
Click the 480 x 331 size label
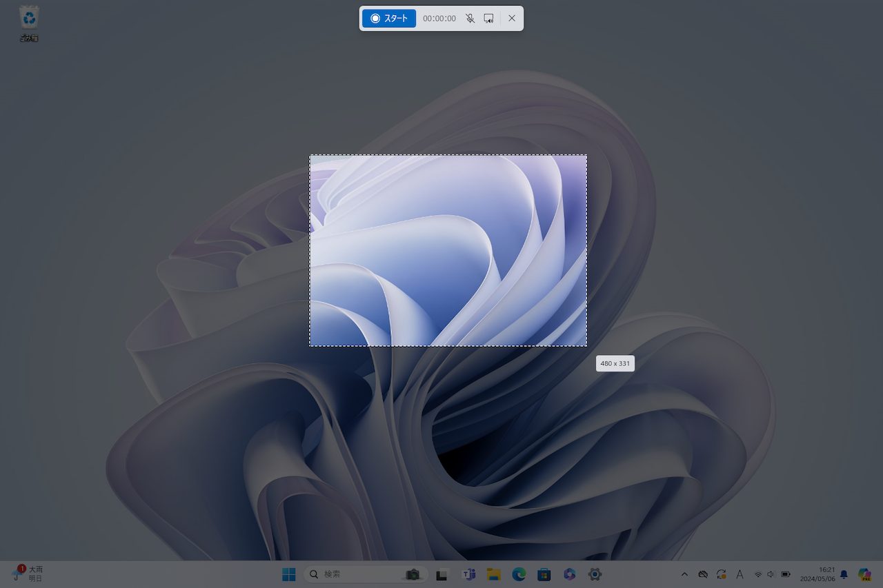point(615,363)
